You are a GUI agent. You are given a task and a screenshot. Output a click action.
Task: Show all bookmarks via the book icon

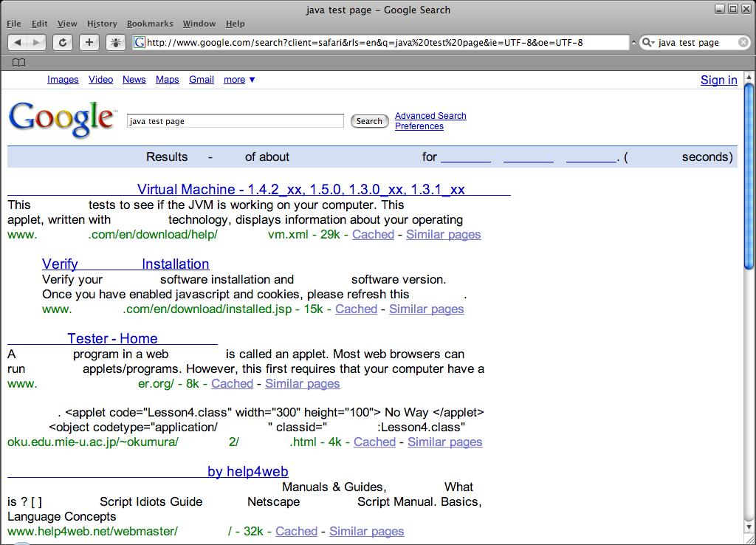tap(18, 63)
